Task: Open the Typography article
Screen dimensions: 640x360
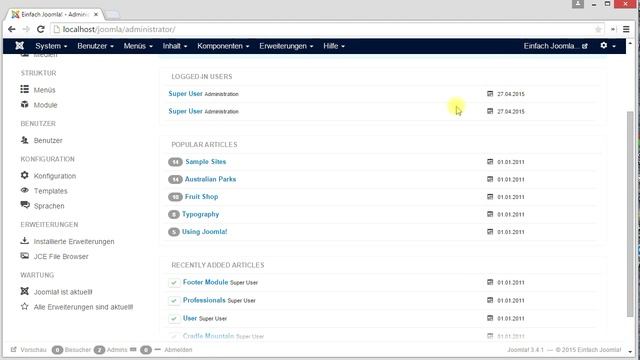Action: coord(200,214)
